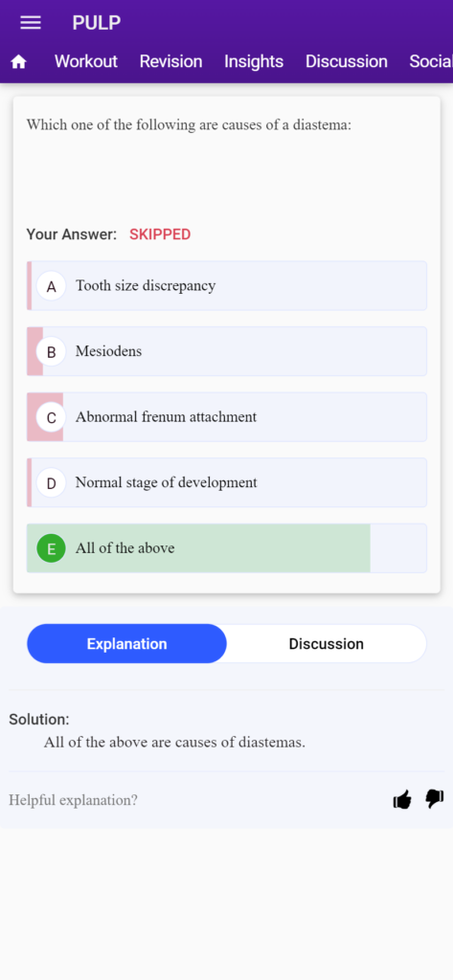Switch to the Insights tab

[x=254, y=61]
